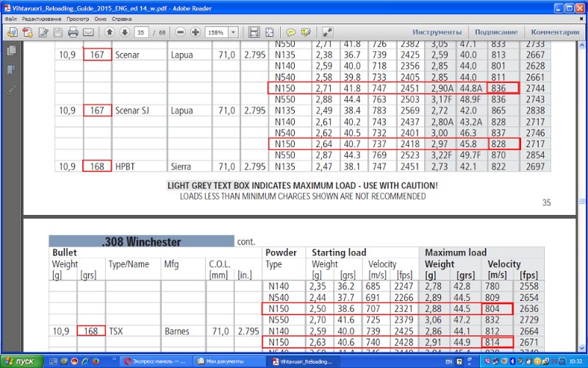This screenshot has width=588, height=368.
Task: Switch to read mode view
Action: (x=327, y=32)
